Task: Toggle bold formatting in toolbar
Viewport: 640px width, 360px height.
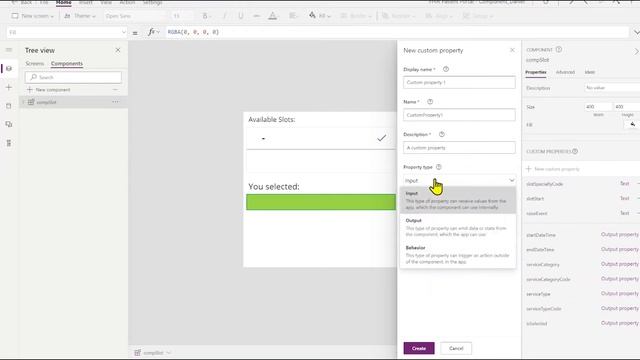Action: [x=205, y=16]
